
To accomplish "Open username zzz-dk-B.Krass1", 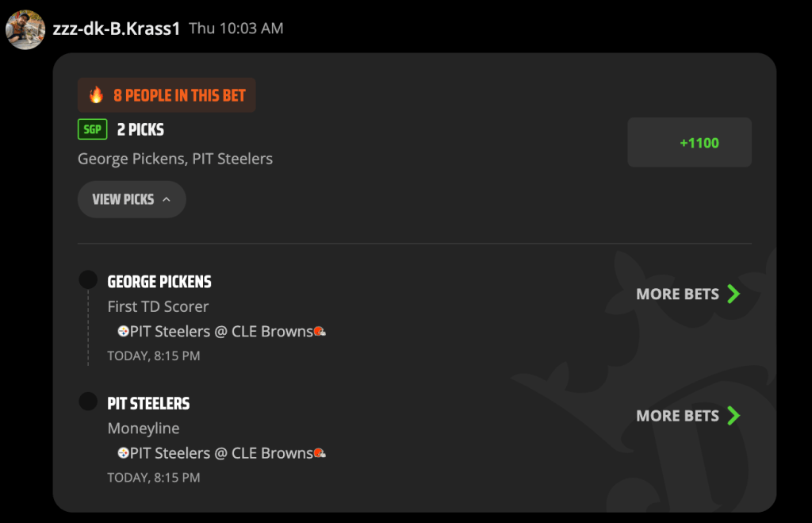I will [x=116, y=29].
